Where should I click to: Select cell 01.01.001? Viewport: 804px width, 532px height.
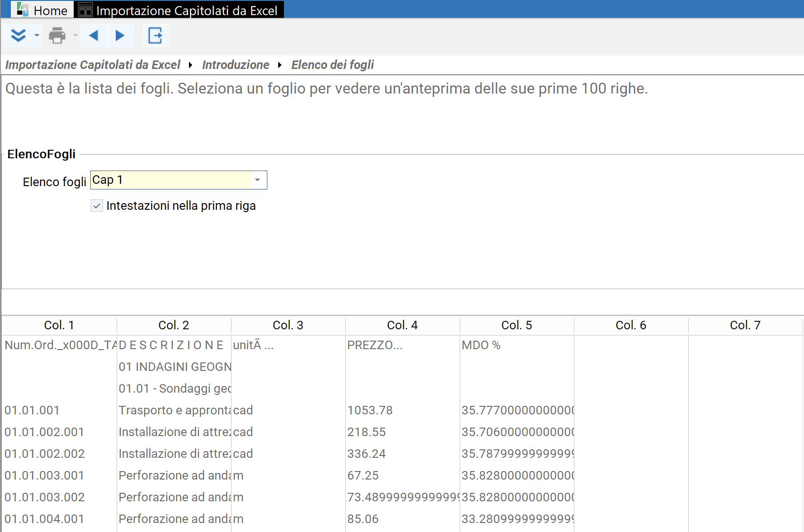pos(60,410)
